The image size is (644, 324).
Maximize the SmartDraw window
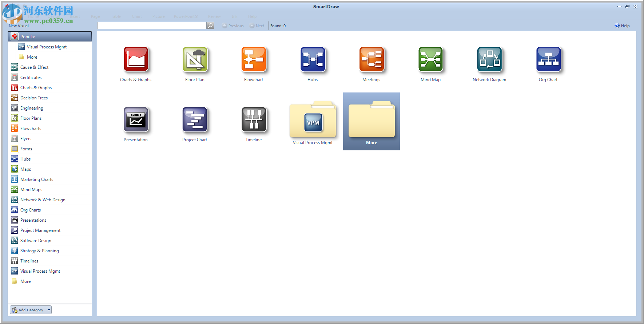(x=627, y=7)
